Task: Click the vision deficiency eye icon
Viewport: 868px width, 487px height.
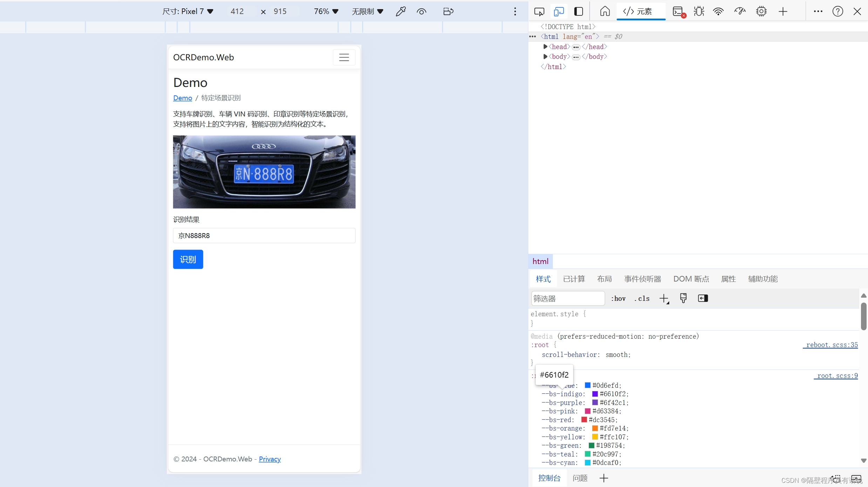Action: tap(421, 12)
